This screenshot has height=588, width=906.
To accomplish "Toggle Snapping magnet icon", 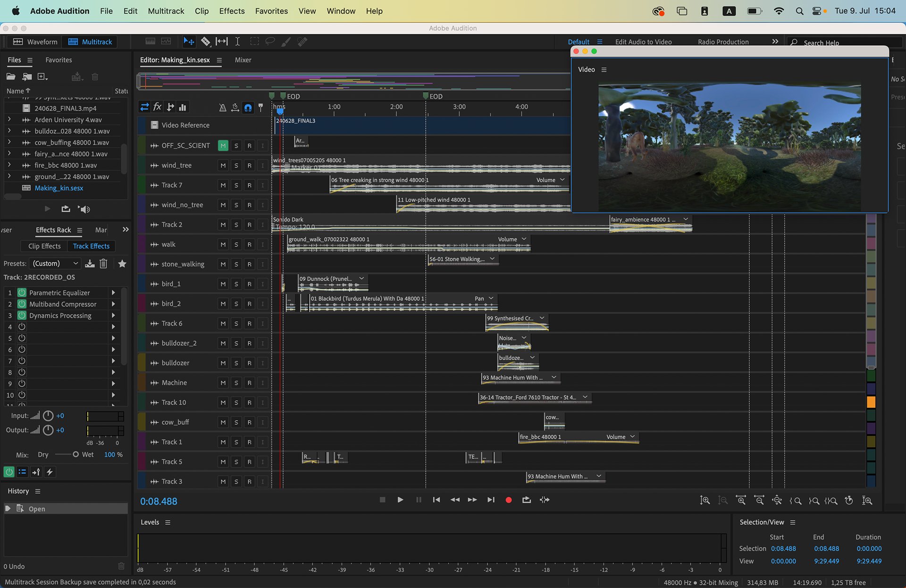I will [248, 108].
